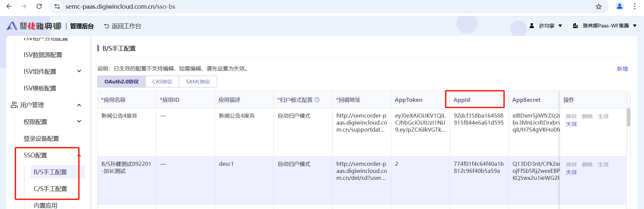Image resolution: width=644 pixels, height=209 pixels.
Task: Click 返回工作台 to return to workbench
Action: coord(122,26)
